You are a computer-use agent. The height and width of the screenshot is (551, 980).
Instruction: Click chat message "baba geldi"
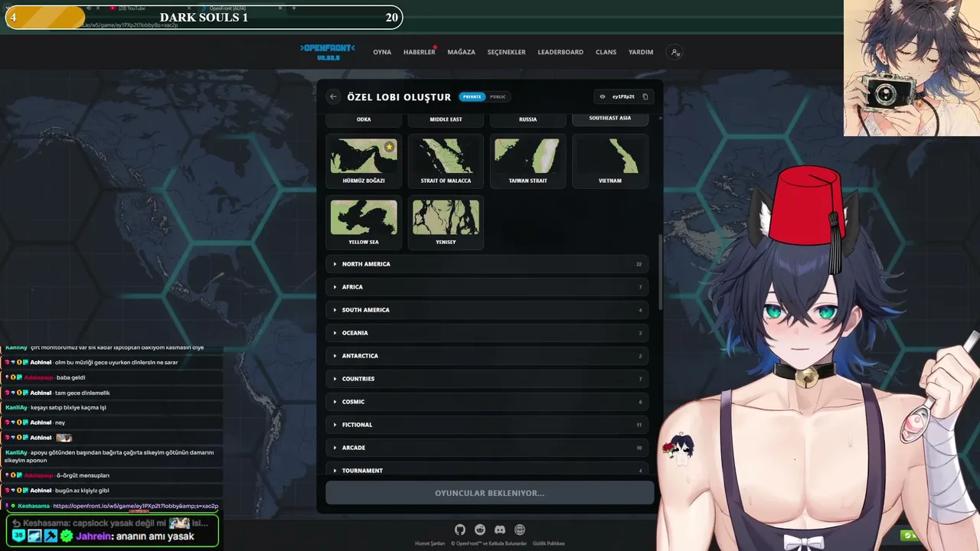pos(70,377)
